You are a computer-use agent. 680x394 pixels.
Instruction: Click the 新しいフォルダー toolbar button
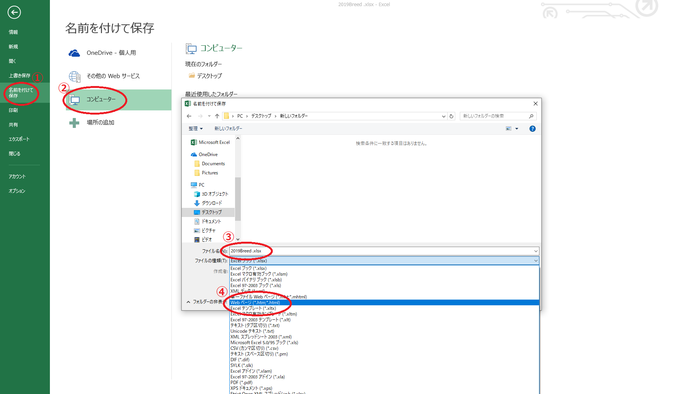click(x=228, y=129)
